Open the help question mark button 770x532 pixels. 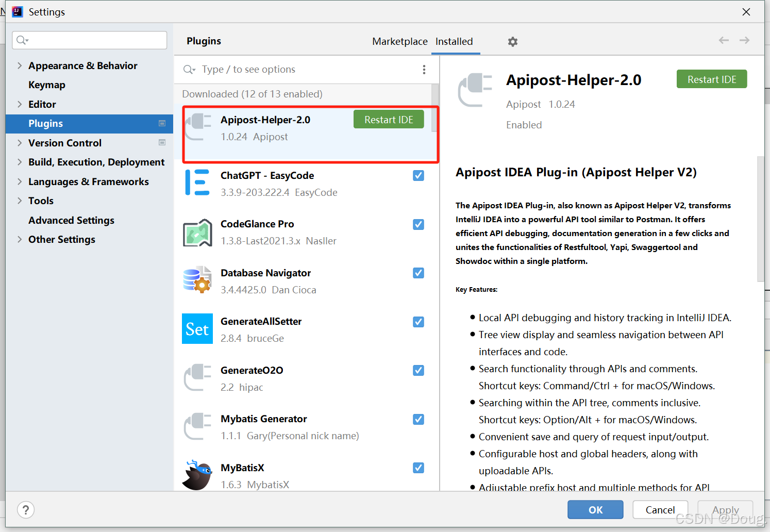pyautogui.click(x=26, y=510)
